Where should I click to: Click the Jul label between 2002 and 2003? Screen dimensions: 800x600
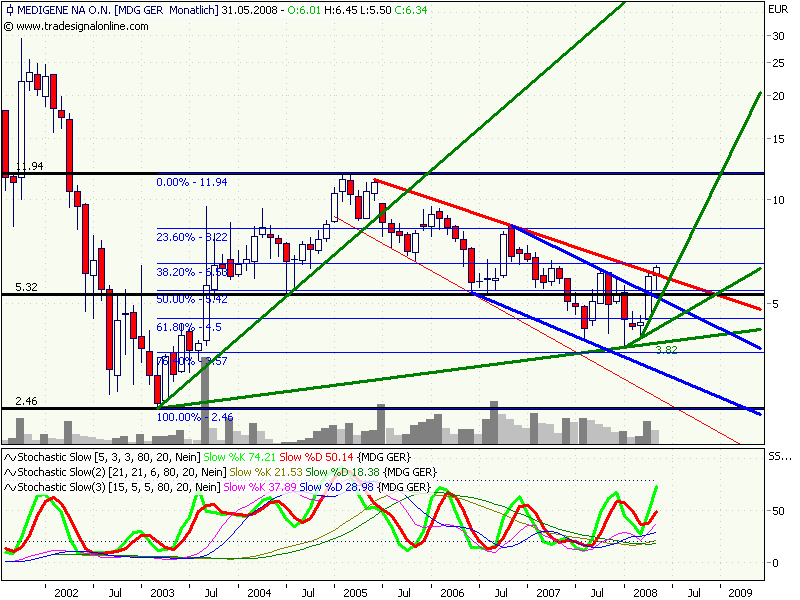(115, 593)
